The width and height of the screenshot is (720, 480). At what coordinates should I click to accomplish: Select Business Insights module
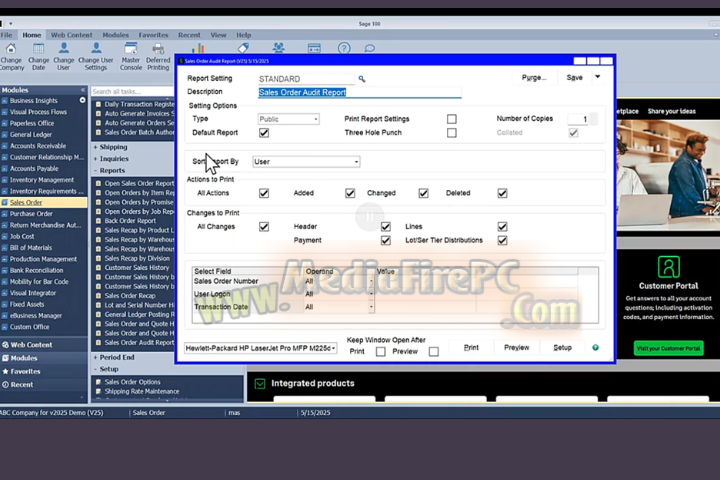[x=34, y=101]
